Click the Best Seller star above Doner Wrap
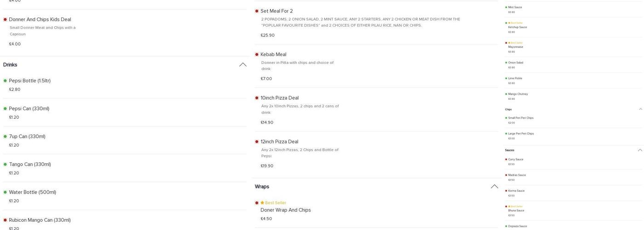644x230 pixels. tap(262, 203)
